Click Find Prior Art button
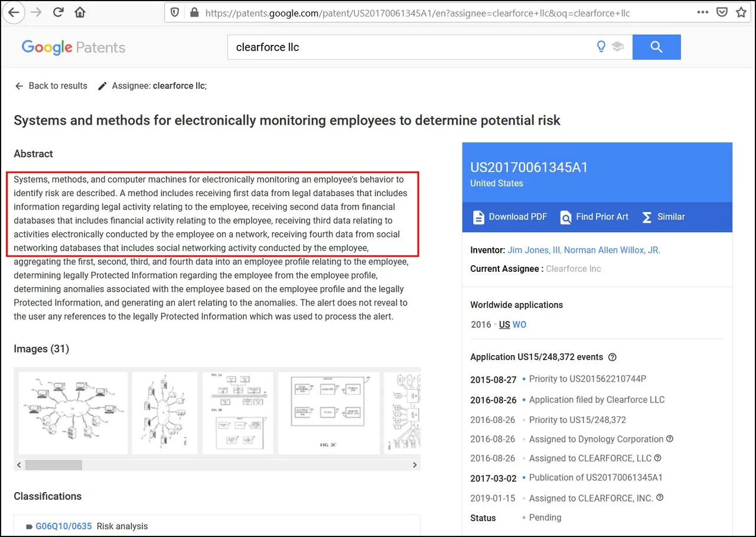Viewport: 756px width, 537px height. click(594, 217)
